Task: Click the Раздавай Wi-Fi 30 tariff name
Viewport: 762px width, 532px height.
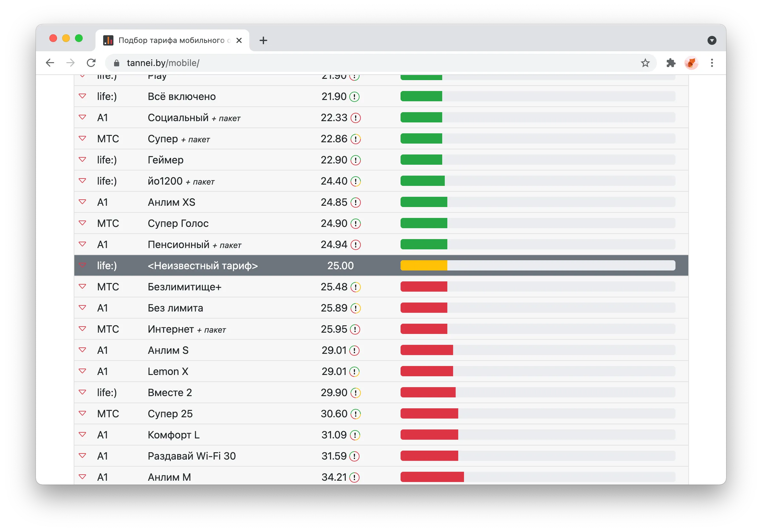Action: (x=192, y=456)
